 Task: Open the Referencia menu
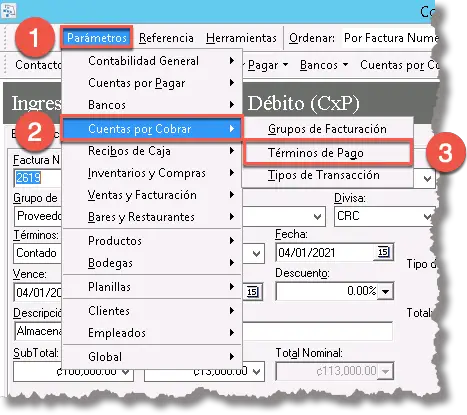point(166,38)
